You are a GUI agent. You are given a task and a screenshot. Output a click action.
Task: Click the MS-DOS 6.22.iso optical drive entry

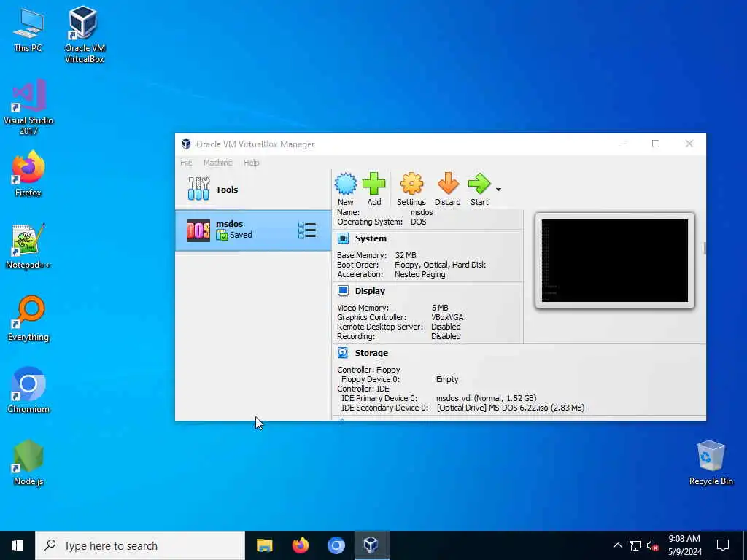click(510, 408)
